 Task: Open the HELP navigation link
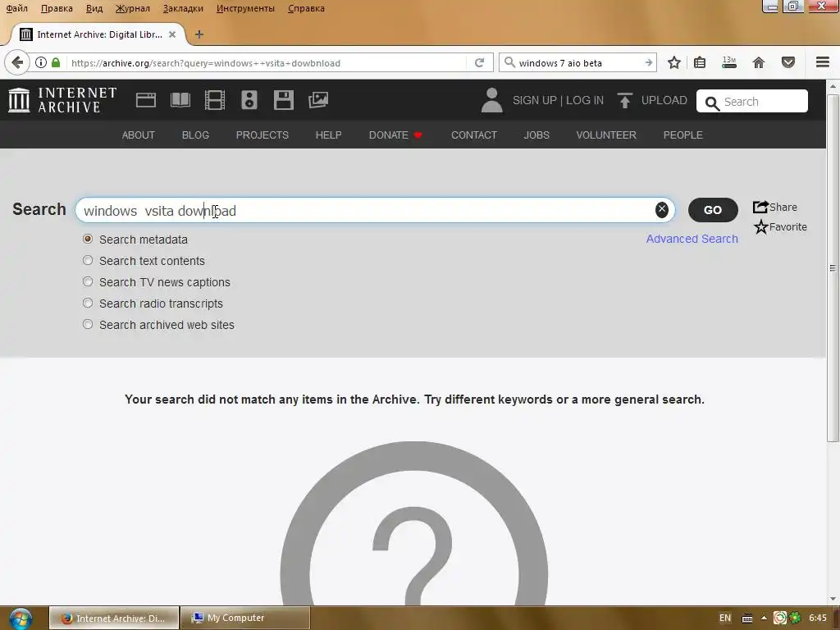(328, 135)
